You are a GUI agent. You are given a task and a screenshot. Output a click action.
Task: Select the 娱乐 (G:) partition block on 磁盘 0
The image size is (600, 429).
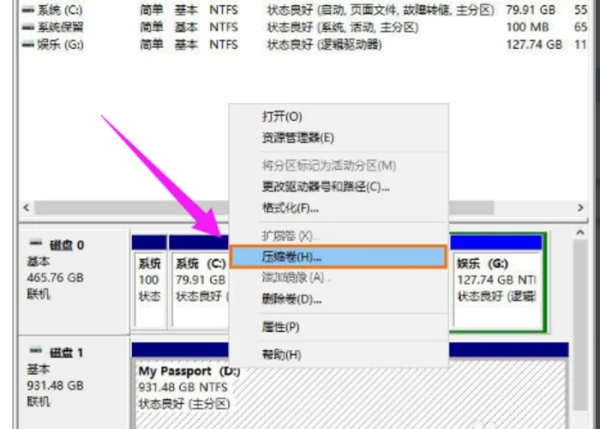pos(497,282)
